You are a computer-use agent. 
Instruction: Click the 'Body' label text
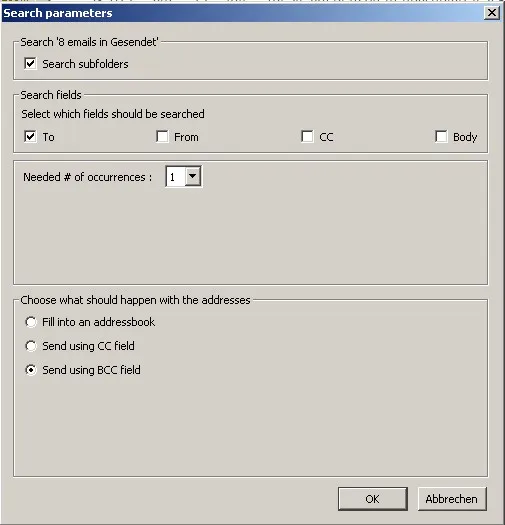point(465,137)
